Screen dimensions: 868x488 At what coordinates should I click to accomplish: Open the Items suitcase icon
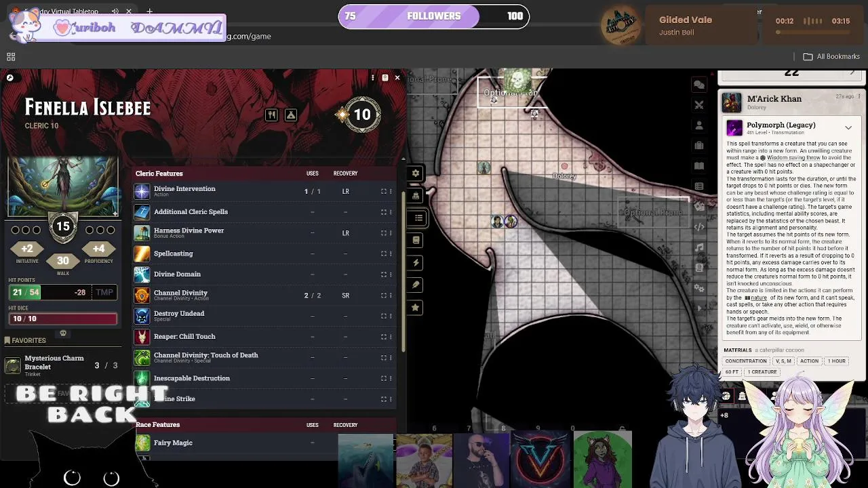click(698, 145)
